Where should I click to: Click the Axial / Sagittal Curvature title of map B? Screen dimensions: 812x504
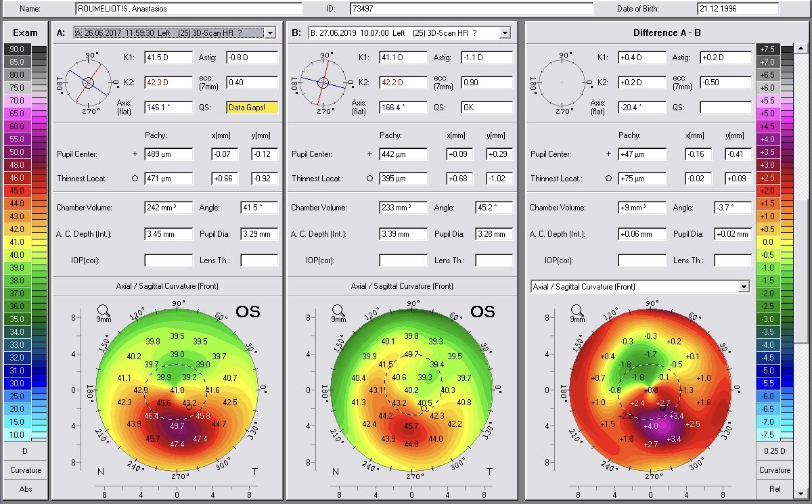[x=403, y=286]
